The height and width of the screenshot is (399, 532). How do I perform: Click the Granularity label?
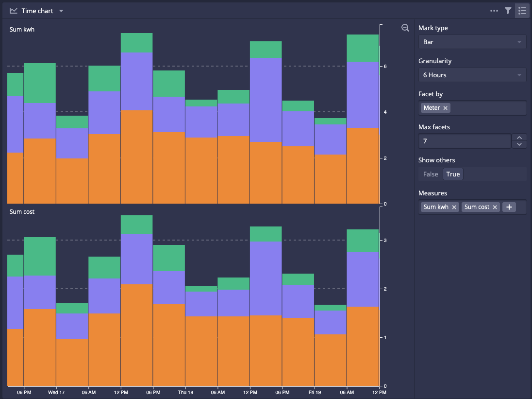click(435, 61)
